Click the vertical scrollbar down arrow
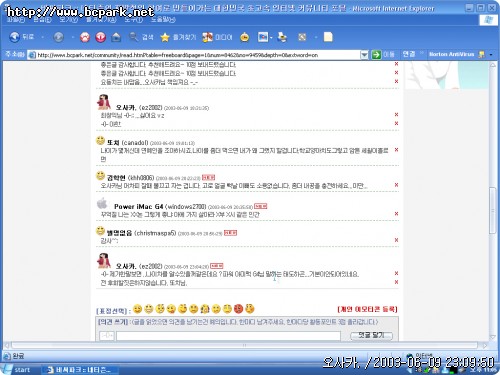The width and height of the screenshot is (500, 375). pos(493,337)
